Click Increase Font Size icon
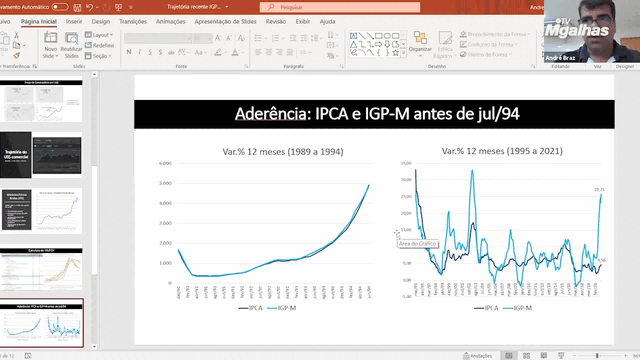Image resolution: width=640 pixels, height=360 pixels. point(218,38)
